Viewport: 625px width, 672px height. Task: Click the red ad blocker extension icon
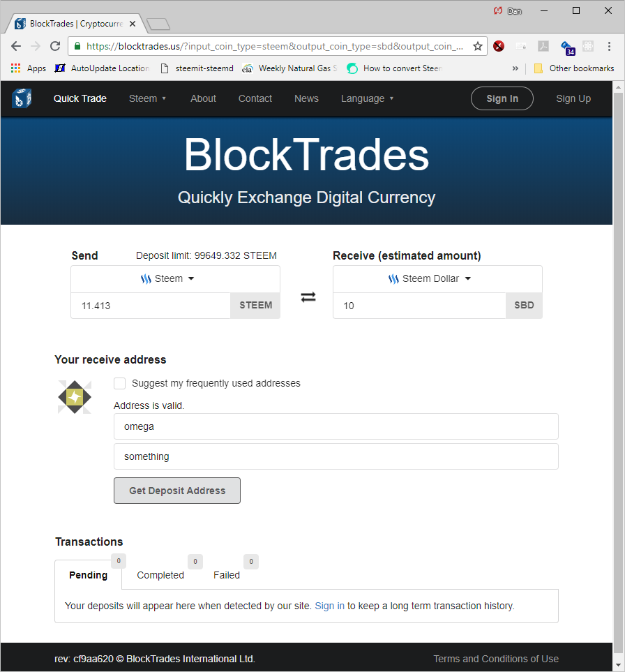point(499,46)
